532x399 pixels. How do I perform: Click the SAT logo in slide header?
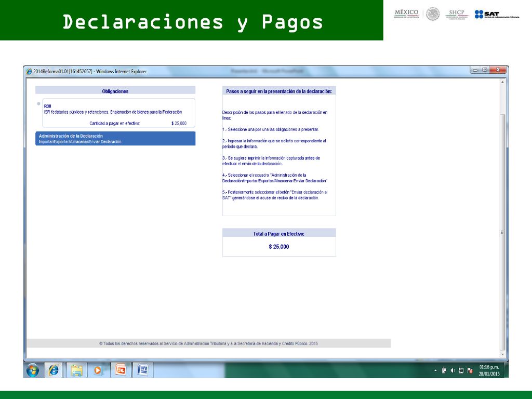tap(497, 14)
